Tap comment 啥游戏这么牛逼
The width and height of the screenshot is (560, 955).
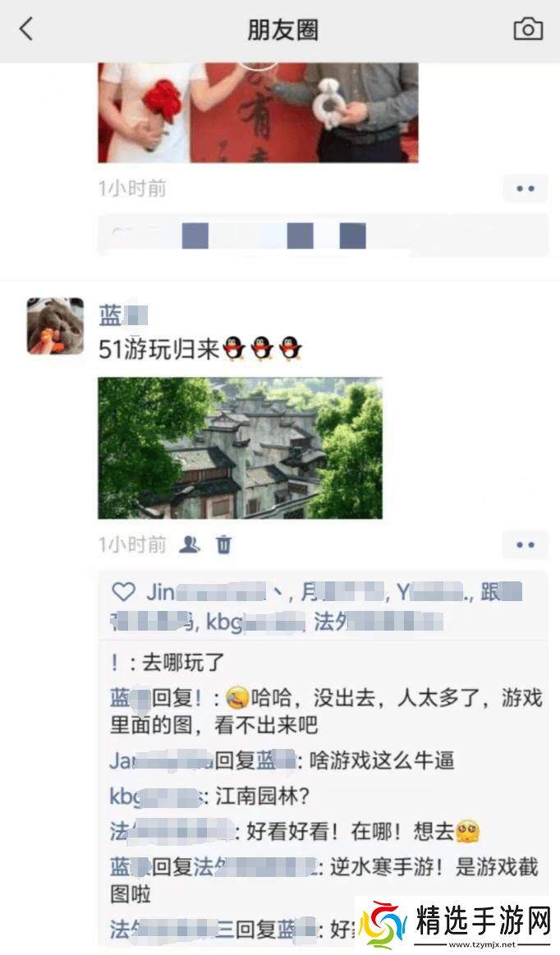tap(282, 760)
